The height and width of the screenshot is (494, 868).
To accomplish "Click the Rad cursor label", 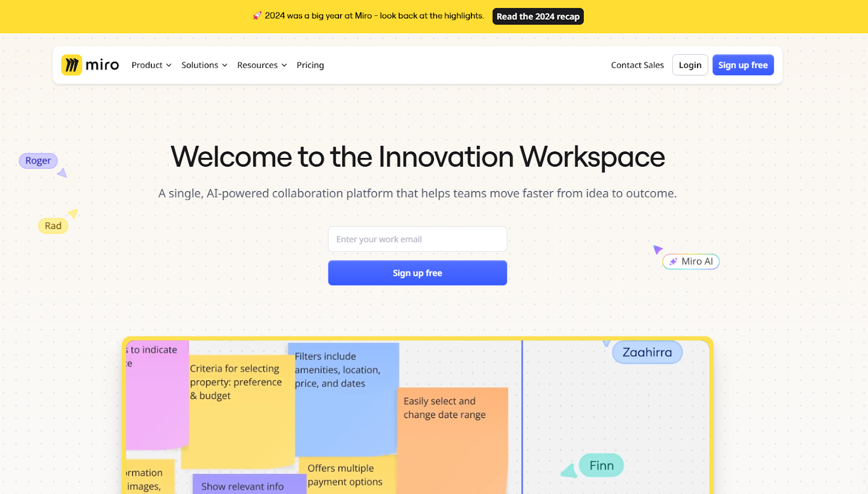I will (53, 226).
